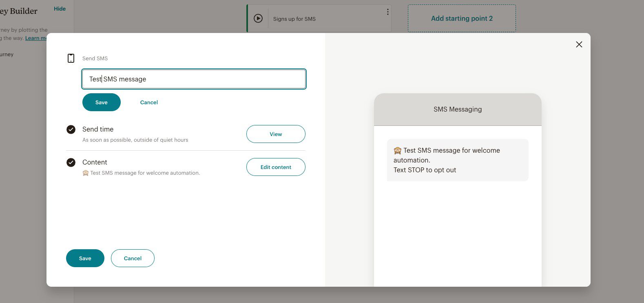Screen dimensions: 644x303
Task: Click 'As soon as possible, outside of quiet hours'
Action: click(x=135, y=140)
